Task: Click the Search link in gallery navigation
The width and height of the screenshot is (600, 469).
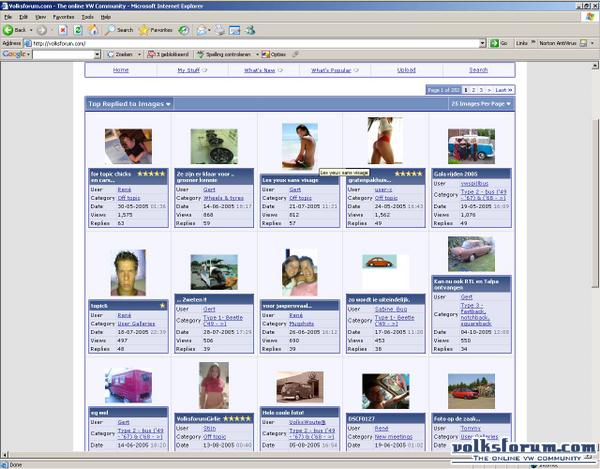Action: click(x=478, y=70)
